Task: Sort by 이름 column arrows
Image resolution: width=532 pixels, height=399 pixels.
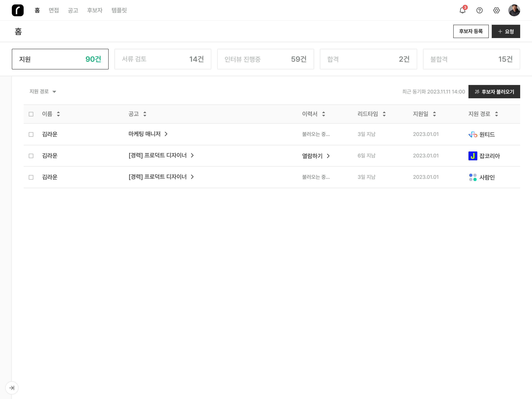Action: tap(58, 114)
